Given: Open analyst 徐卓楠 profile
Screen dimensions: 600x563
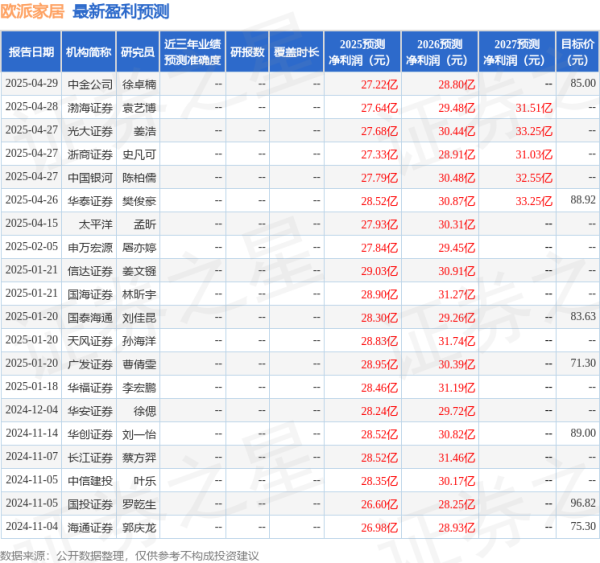Looking at the screenshot, I should 137,84.
